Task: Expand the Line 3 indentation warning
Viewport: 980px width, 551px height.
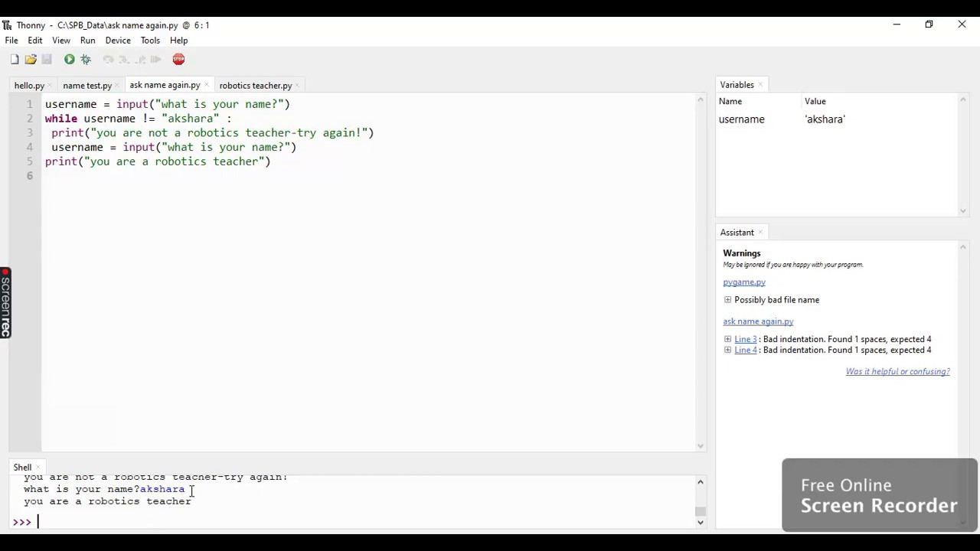Action: click(x=727, y=339)
